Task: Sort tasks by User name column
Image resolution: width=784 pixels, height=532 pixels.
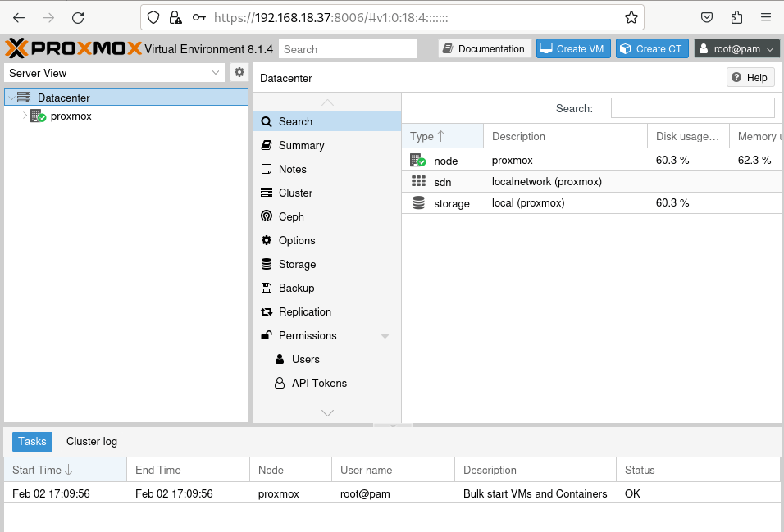Action: click(393, 470)
